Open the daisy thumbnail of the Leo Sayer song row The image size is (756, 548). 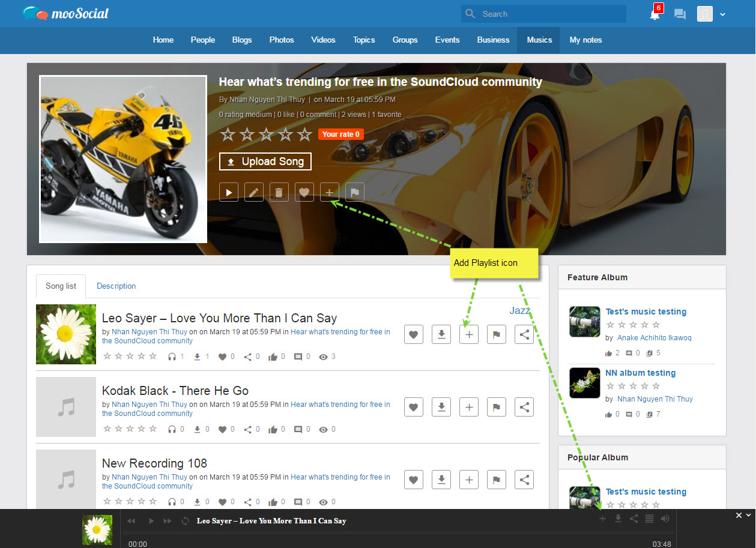point(66,334)
